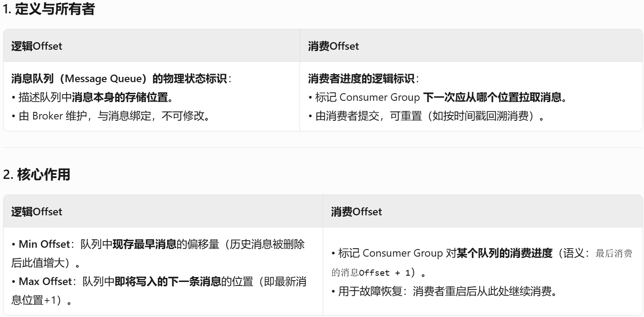
Task: Click the bold text '消息队列（Message Queue）的物理状态标识'
Action: coord(119,79)
